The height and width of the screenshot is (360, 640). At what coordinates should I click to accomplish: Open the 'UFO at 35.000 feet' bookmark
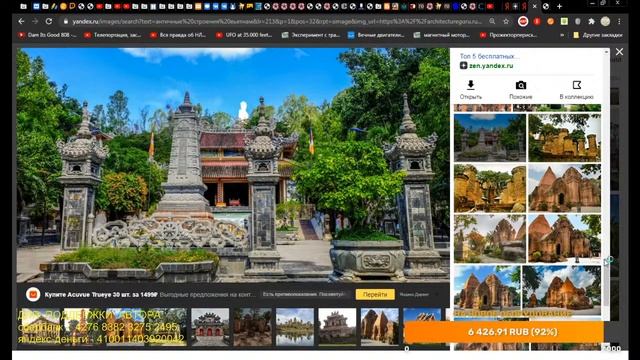click(244, 35)
